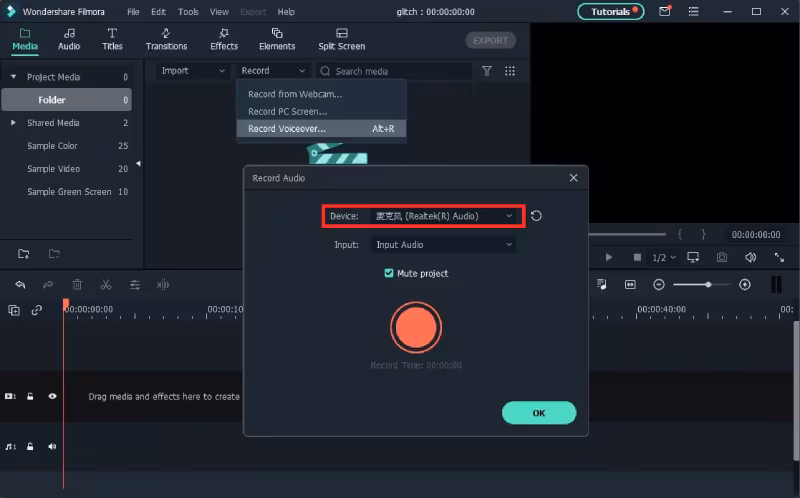Image resolution: width=800 pixels, height=498 pixels.
Task: Select the split scissors tool
Action: (106, 284)
